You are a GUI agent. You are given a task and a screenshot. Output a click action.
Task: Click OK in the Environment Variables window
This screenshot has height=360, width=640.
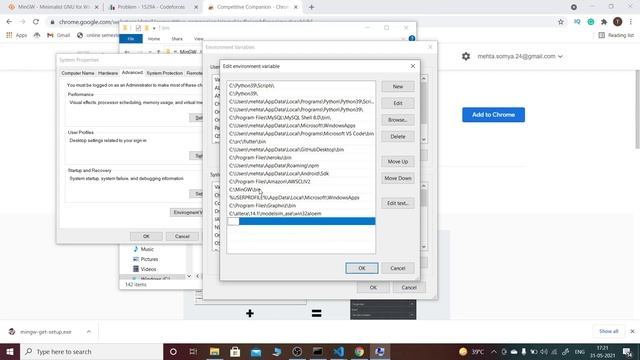pyautogui.click(x=373, y=287)
